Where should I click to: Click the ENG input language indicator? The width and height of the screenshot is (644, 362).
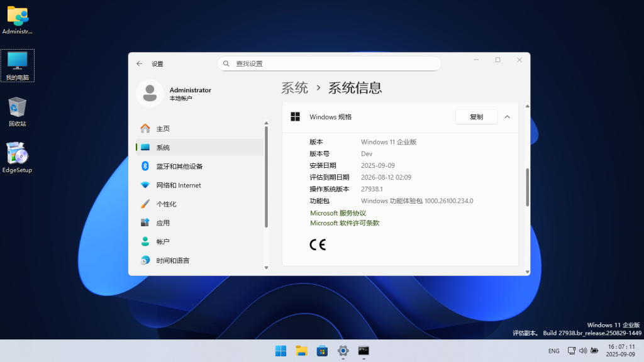553,351
